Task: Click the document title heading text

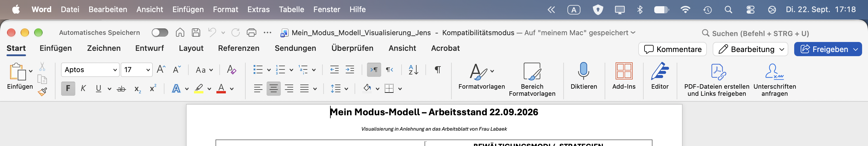Action: 434,112
